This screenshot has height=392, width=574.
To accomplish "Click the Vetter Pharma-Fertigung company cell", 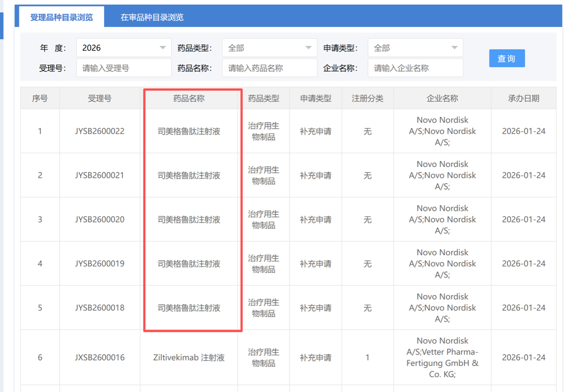I will (x=442, y=358).
